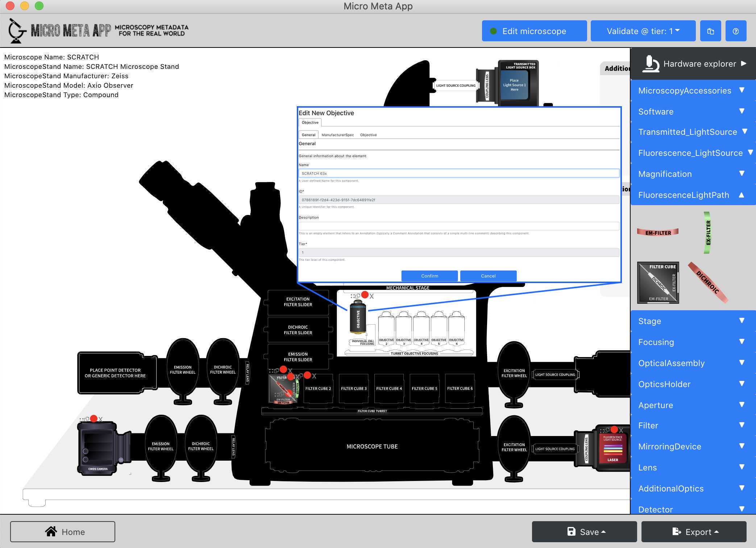Switch to the ManufacturerSpec tab
The width and height of the screenshot is (756, 548).
[337, 135]
